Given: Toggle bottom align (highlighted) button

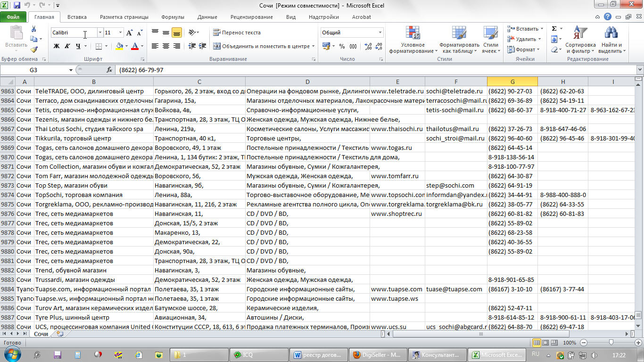Looking at the screenshot, I should [177, 33].
